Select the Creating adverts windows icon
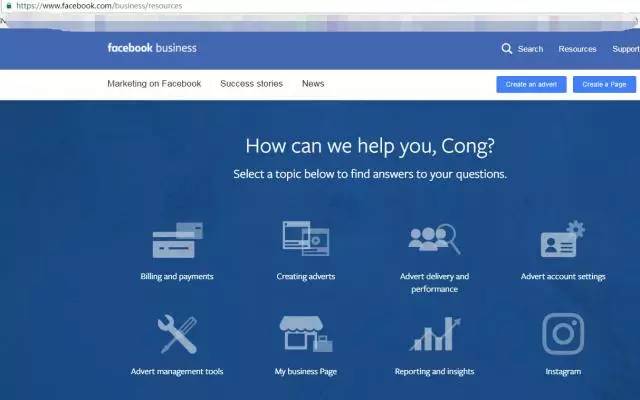640x400 pixels. tap(306, 238)
